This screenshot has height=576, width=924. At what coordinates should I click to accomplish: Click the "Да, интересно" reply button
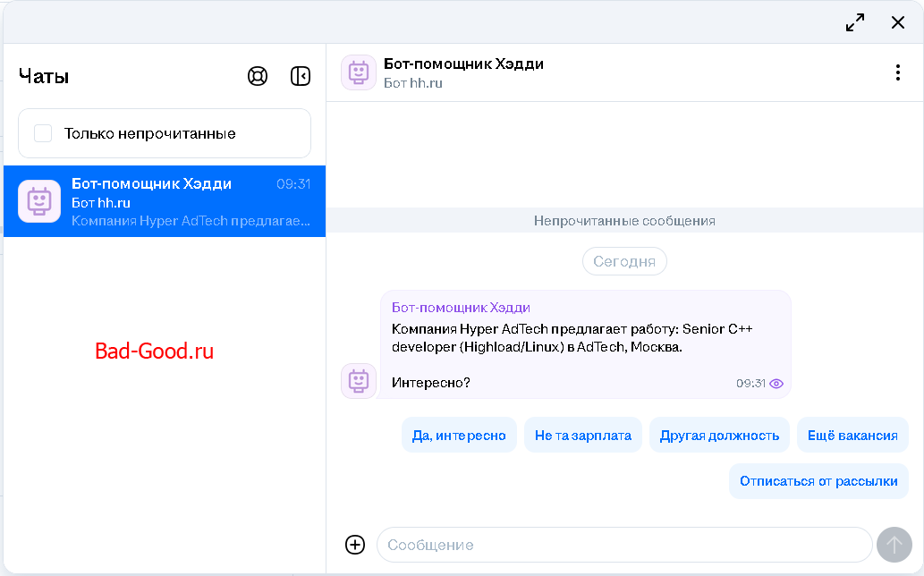pos(459,436)
